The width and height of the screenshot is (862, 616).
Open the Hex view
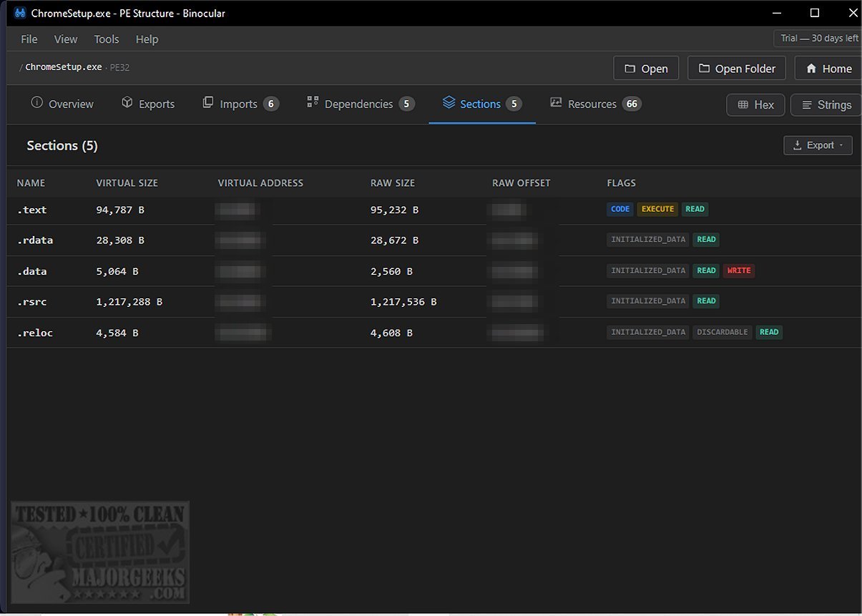tap(755, 104)
